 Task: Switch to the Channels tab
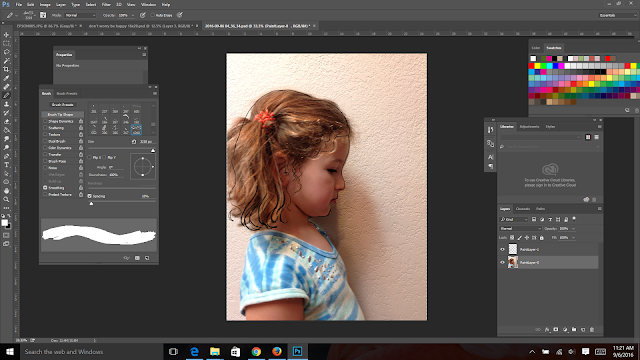[x=523, y=209]
